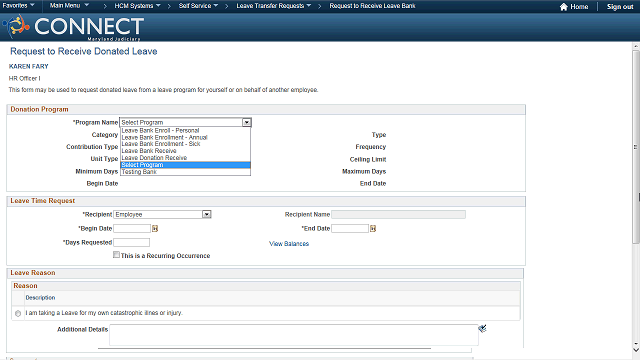Collapse the Program Name dropdown arrow
This screenshot has width=640, height=360.
247,122
